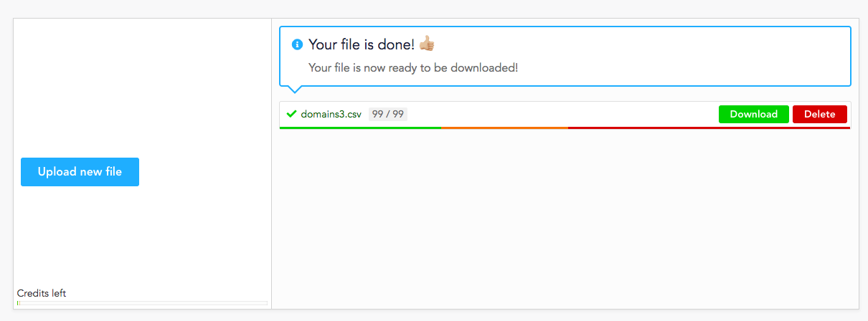Click empty space in the domains3.csv row
868x321 pixels.
[x=563, y=114]
